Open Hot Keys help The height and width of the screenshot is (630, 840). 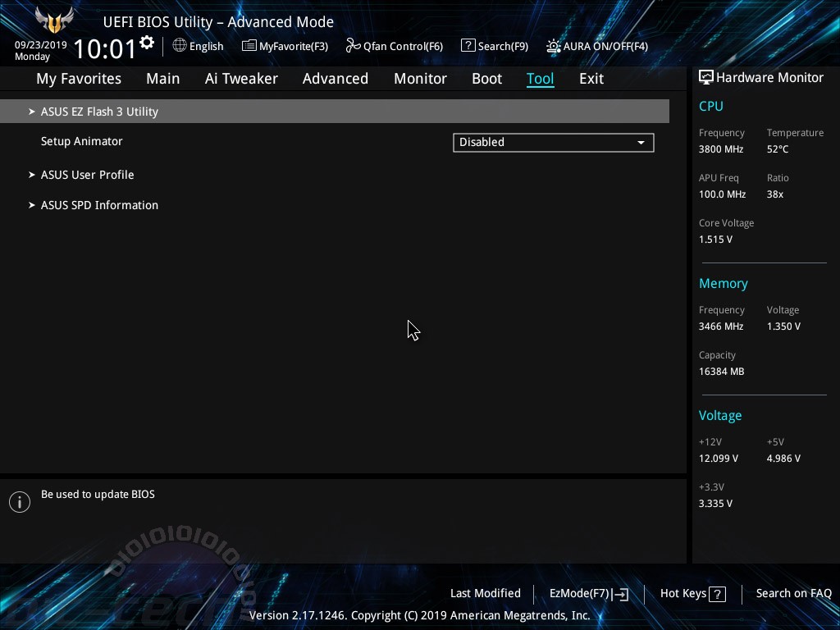(692, 594)
